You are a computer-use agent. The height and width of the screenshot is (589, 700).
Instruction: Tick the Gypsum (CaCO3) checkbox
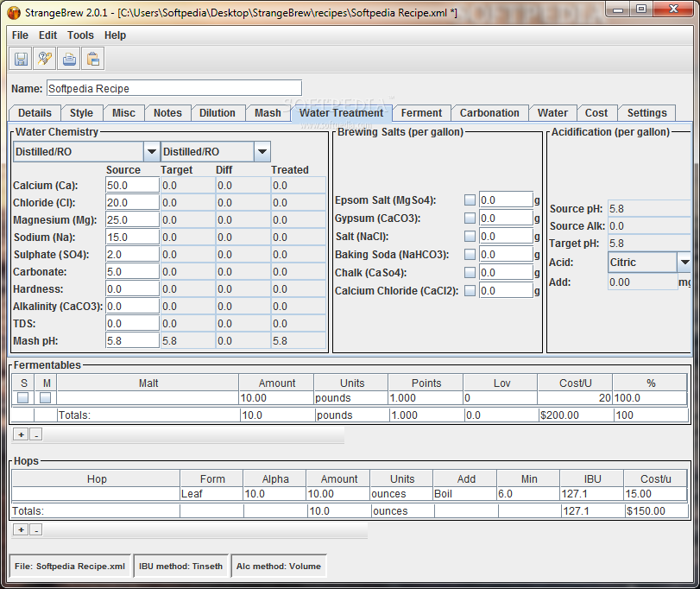[x=470, y=218]
